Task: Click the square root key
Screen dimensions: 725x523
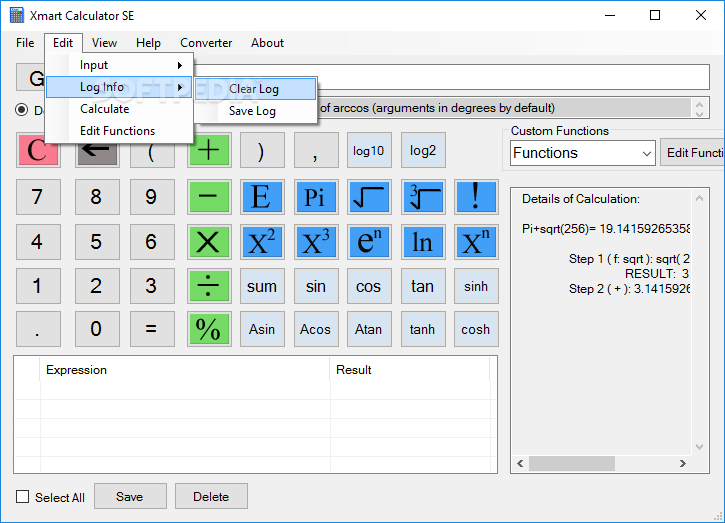Action: click(369, 197)
